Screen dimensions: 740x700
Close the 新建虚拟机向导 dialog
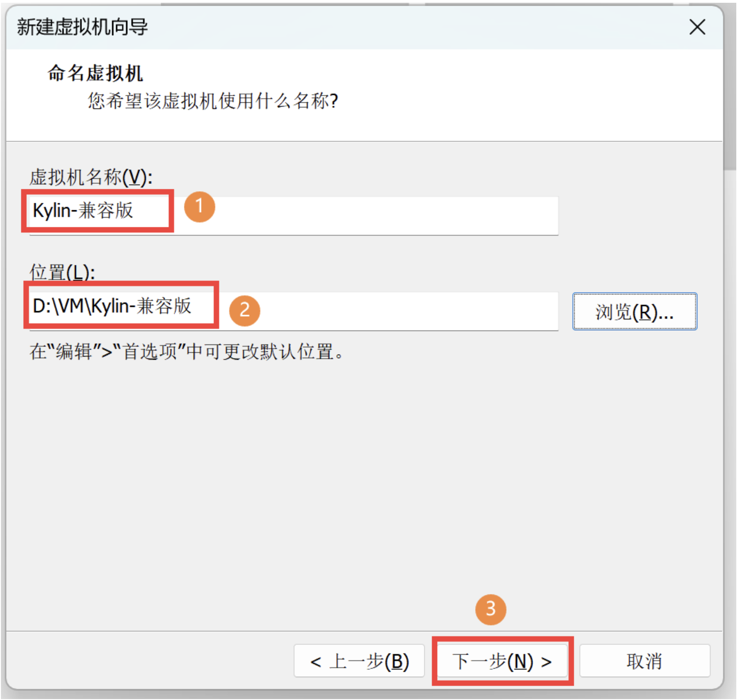pos(697,27)
